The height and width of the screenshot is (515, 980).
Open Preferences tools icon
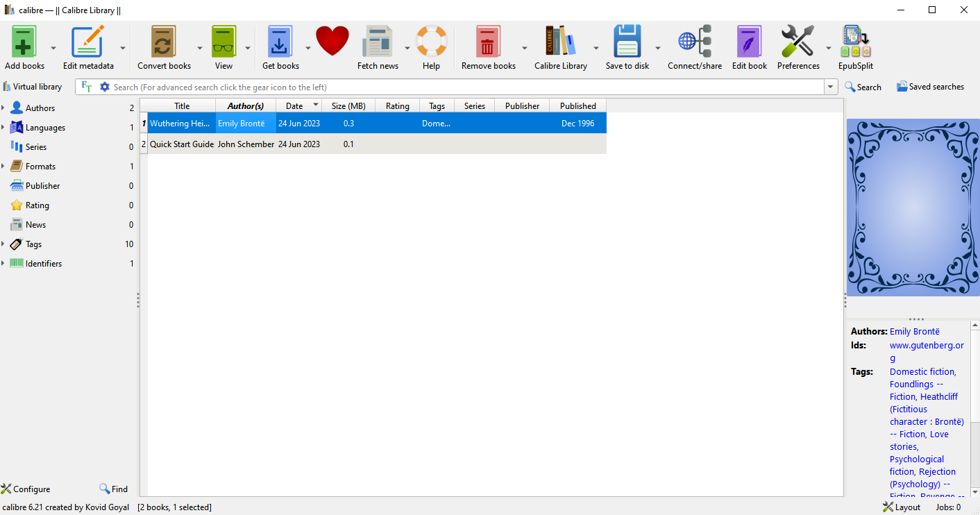click(x=798, y=42)
